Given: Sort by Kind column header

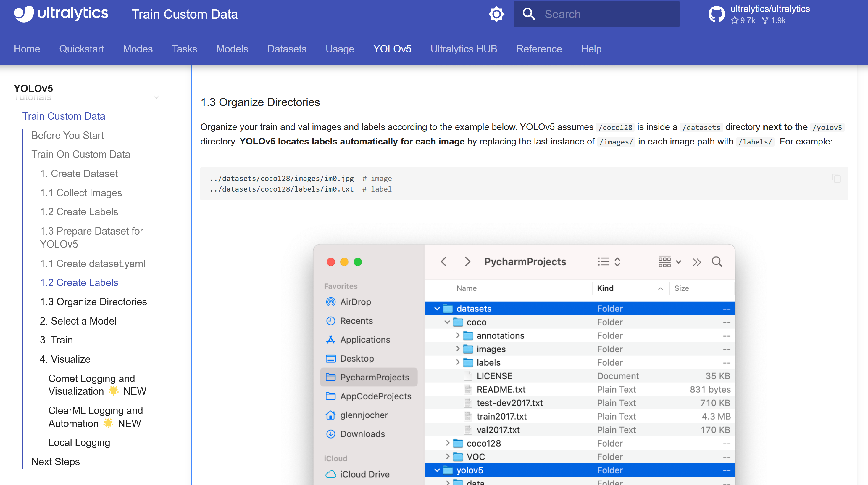Looking at the screenshot, I should (630, 288).
